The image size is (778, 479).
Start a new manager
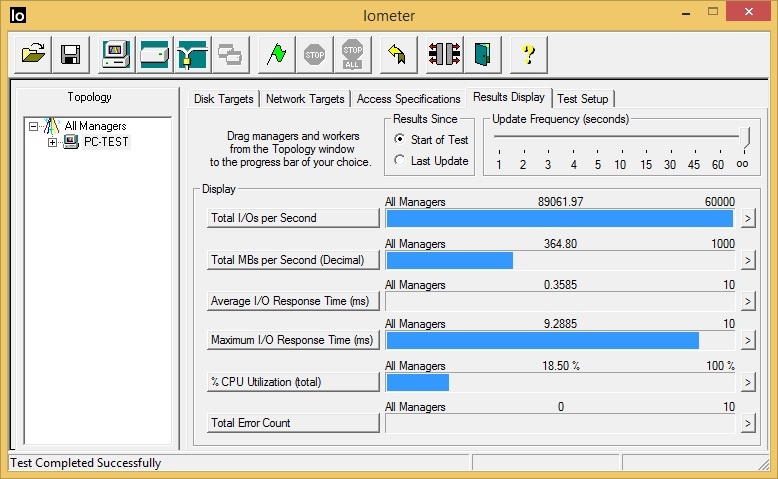click(x=116, y=55)
